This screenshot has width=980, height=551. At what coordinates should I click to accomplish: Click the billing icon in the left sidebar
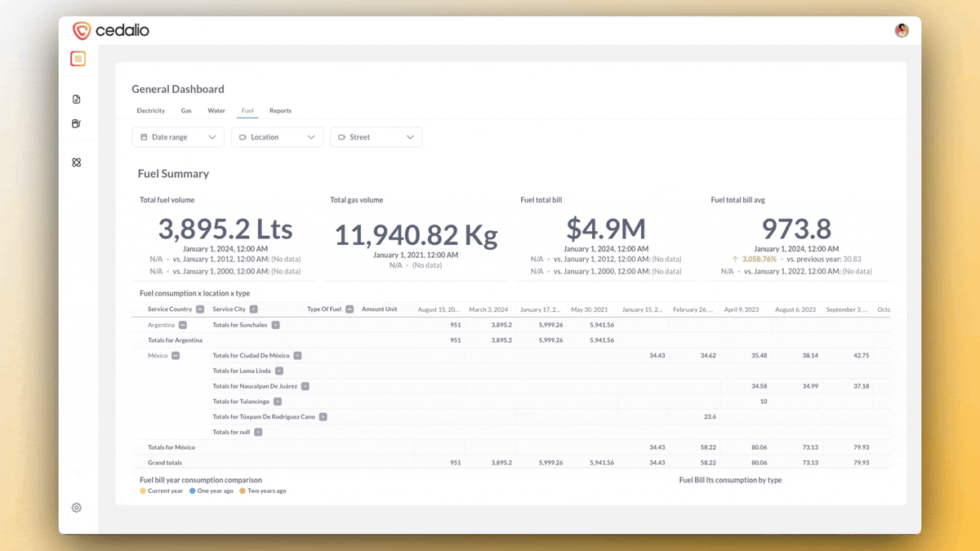(x=76, y=123)
